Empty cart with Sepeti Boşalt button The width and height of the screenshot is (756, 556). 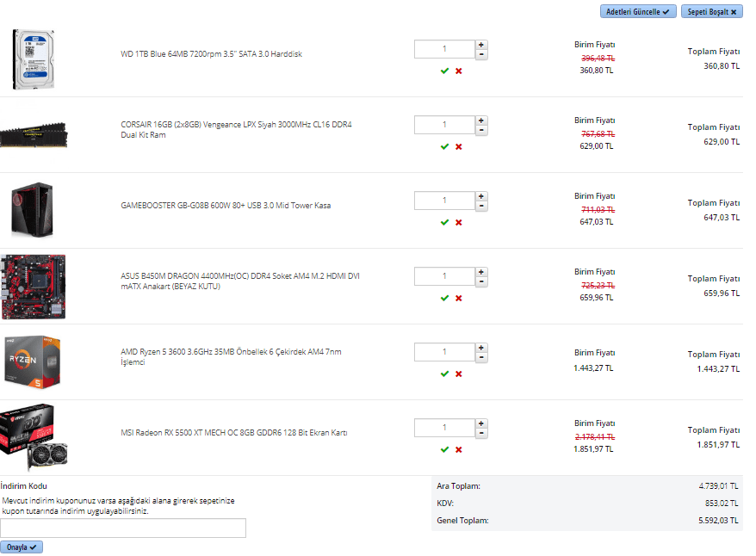point(711,12)
